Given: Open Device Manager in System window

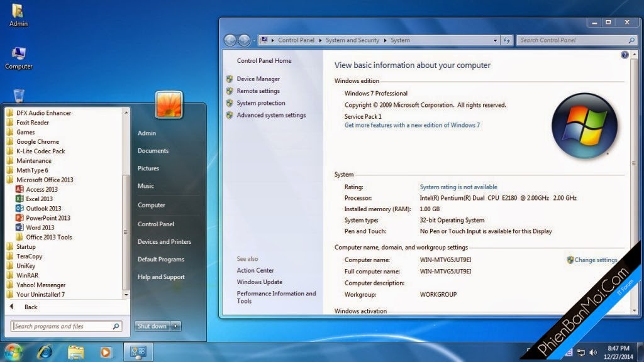Looking at the screenshot, I should pyautogui.click(x=258, y=79).
